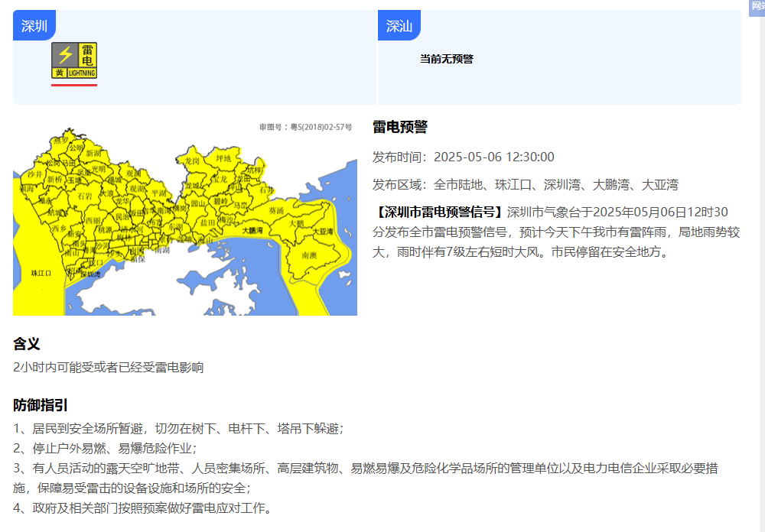Select the 葵涌 district on the map
This screenshot has width=765, height=532.
point(276,211)
